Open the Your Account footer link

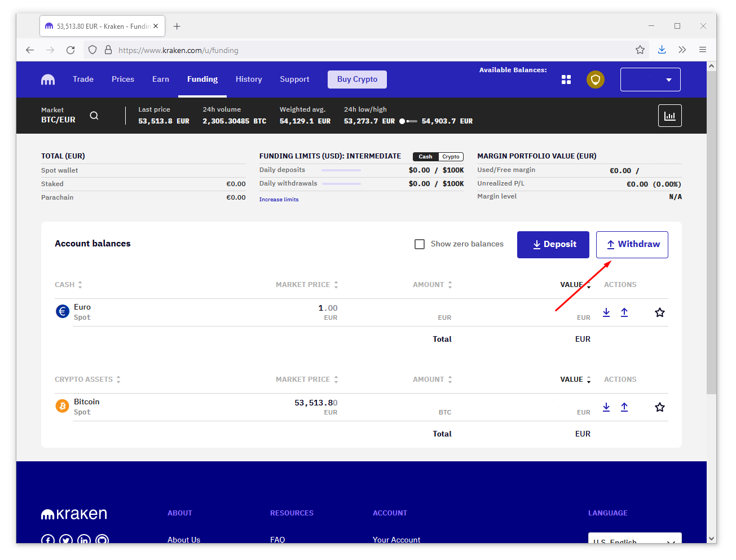(x=396, y=540)
